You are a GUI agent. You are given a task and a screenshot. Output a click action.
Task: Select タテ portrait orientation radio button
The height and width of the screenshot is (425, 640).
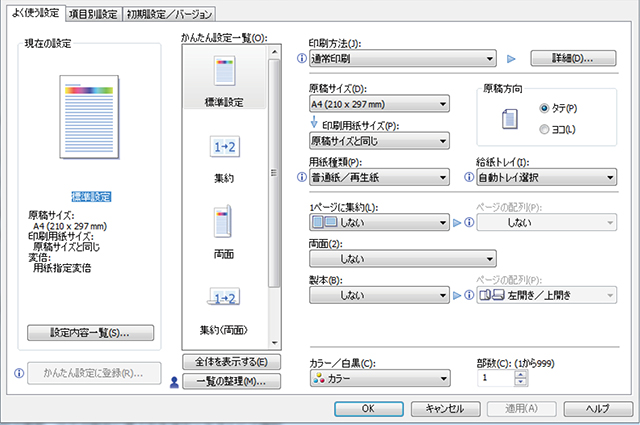point(544,107)
